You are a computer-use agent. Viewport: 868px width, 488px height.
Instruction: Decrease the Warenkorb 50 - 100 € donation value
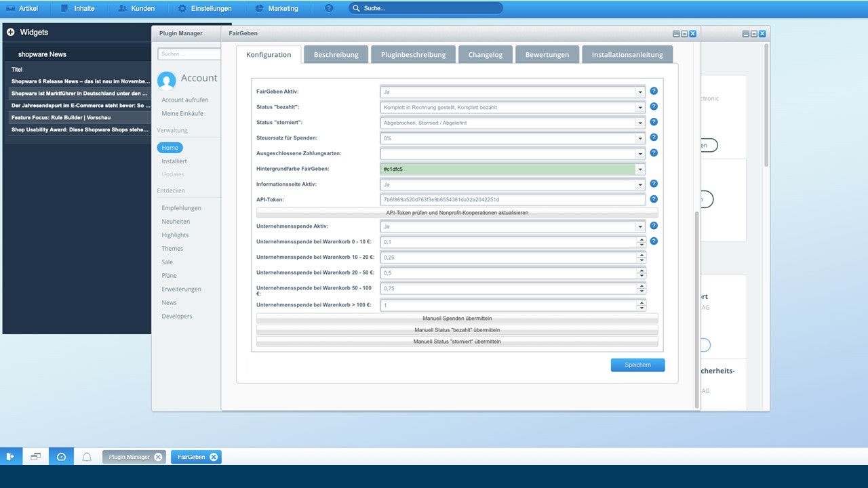pyautogui.click(x=641, y=291)
